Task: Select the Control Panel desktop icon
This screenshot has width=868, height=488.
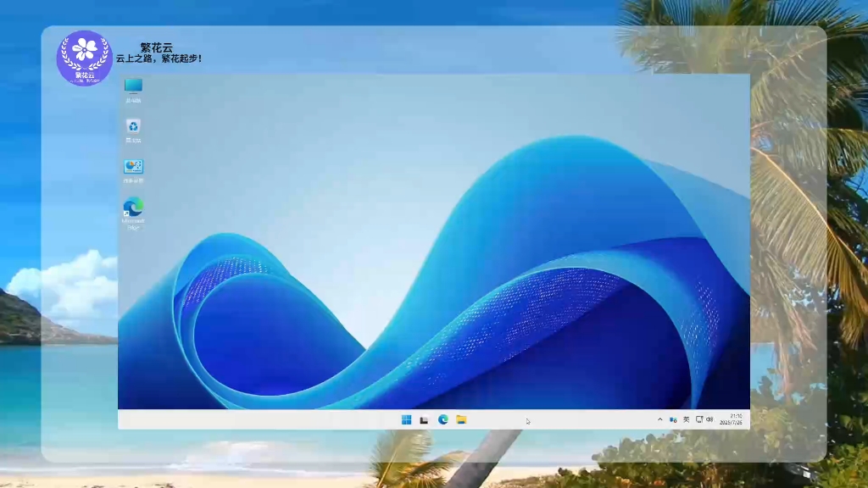Action: coord(133,171)
